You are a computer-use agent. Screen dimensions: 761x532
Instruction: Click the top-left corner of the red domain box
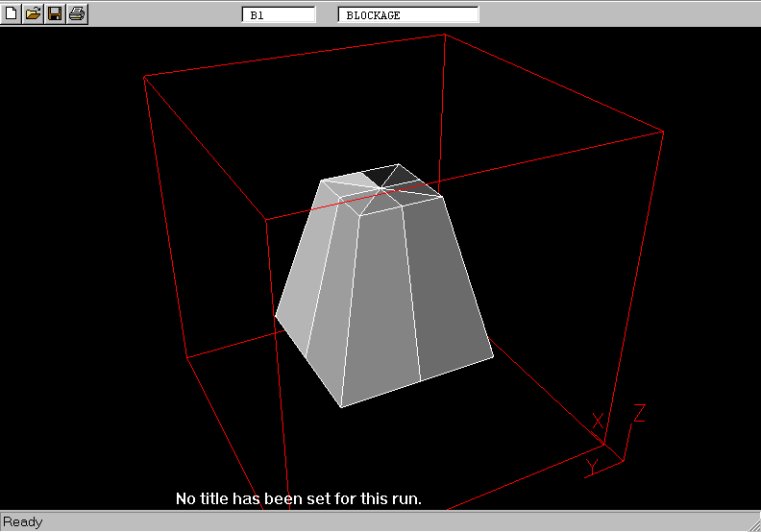tap(144, 76)
